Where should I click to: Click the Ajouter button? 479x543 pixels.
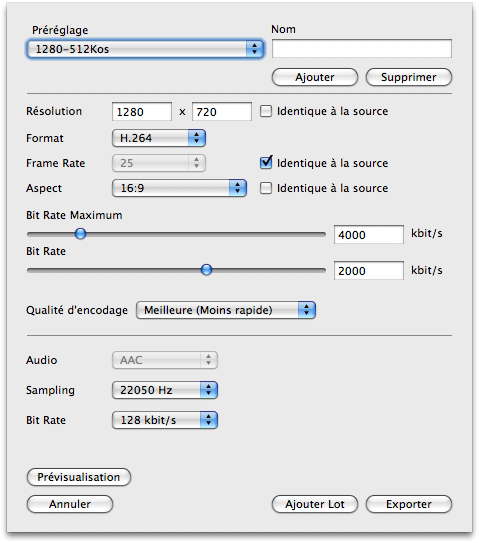[314, 77]
